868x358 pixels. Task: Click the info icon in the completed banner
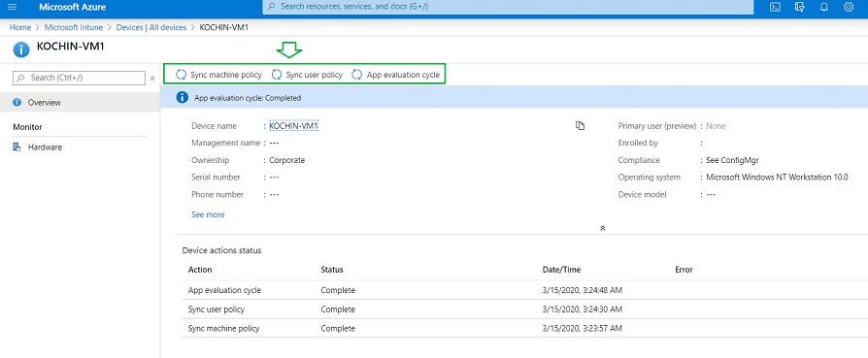click(x=182, y=97)
